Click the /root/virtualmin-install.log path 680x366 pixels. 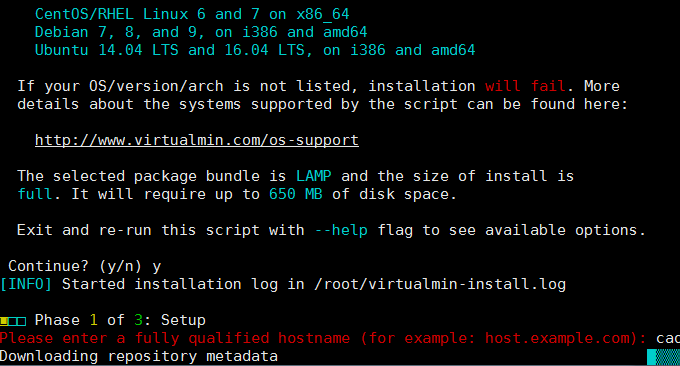point(440,284)
